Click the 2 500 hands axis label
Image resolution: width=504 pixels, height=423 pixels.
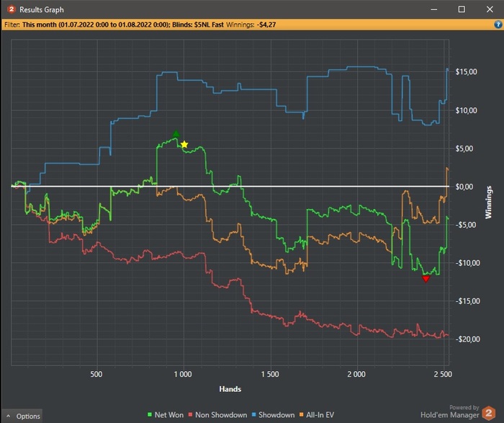[x=443, y=374]
